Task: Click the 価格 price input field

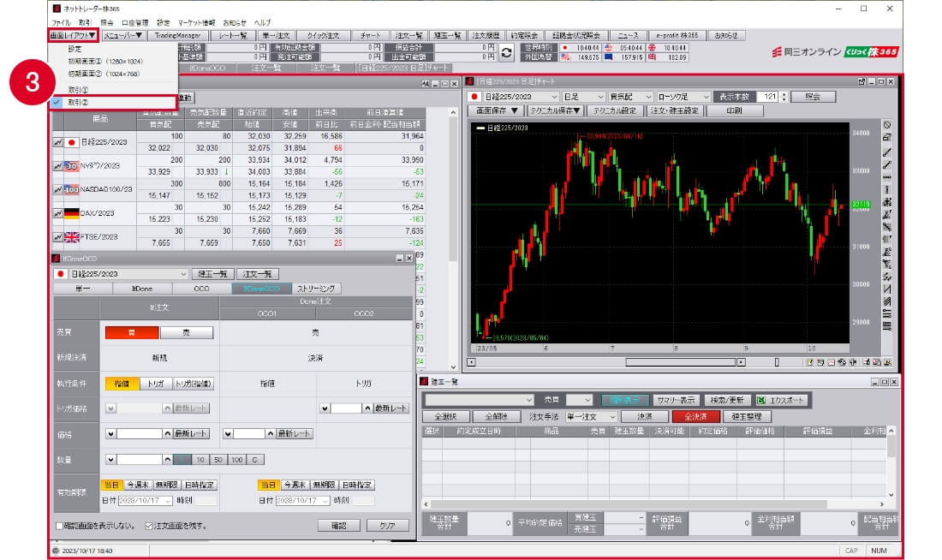Action: point(140,433)
